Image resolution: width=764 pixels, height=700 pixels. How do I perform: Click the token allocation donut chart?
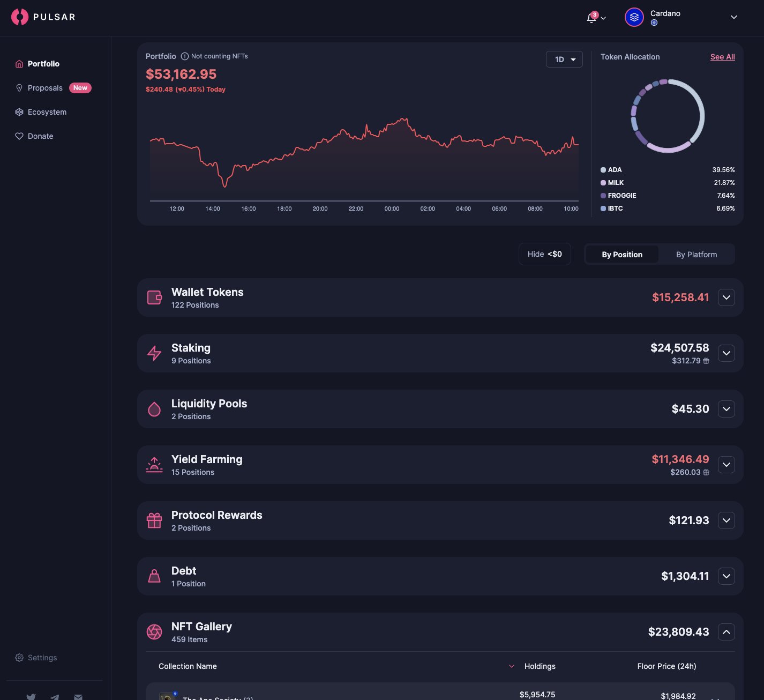[x=668, y=116]
